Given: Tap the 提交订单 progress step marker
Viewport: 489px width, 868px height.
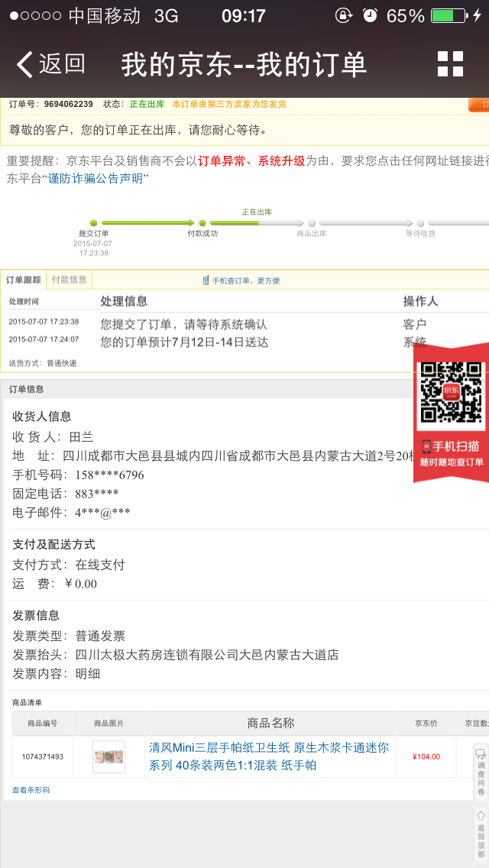Looking at the screenshot, I should coord(93,223).
